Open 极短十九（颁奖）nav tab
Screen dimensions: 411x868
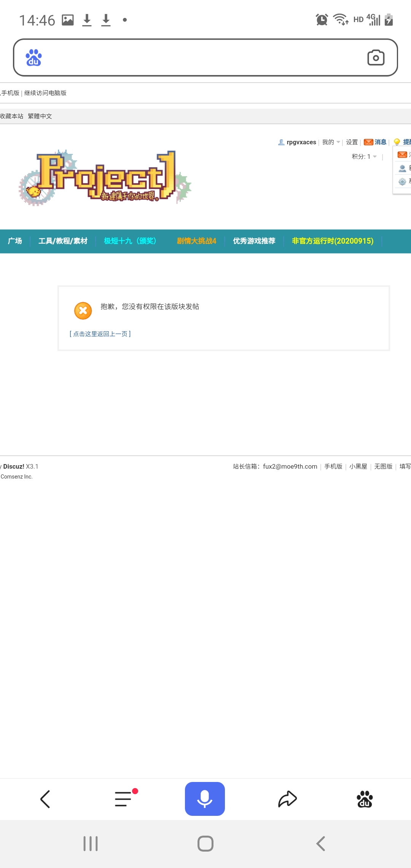pos(130,241)
